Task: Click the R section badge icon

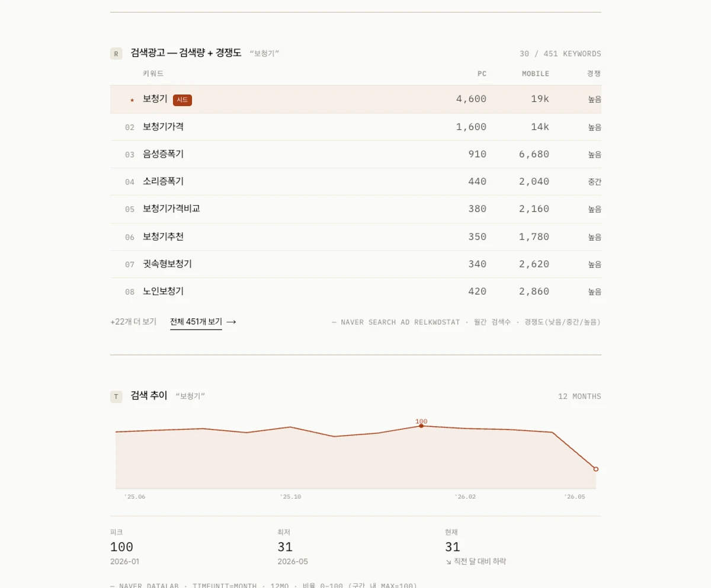Action: [116, 54]
